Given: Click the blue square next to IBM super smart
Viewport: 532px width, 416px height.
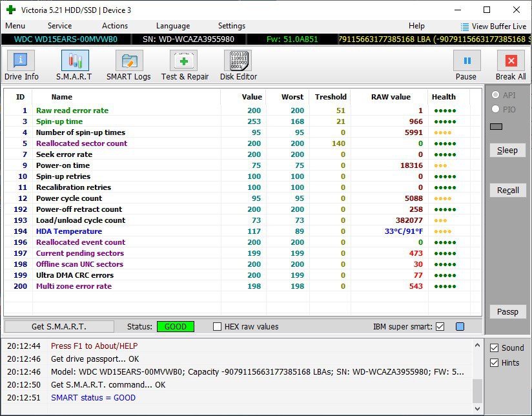Looking at the screenshot, I should tap(460, 326).
